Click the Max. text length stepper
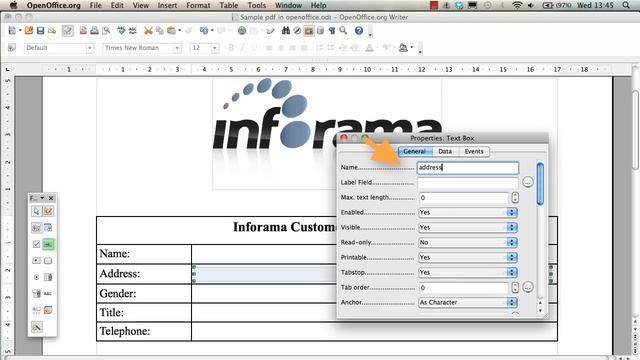The height and width of the screenshot is (360, 640). (x=515, y=198)
